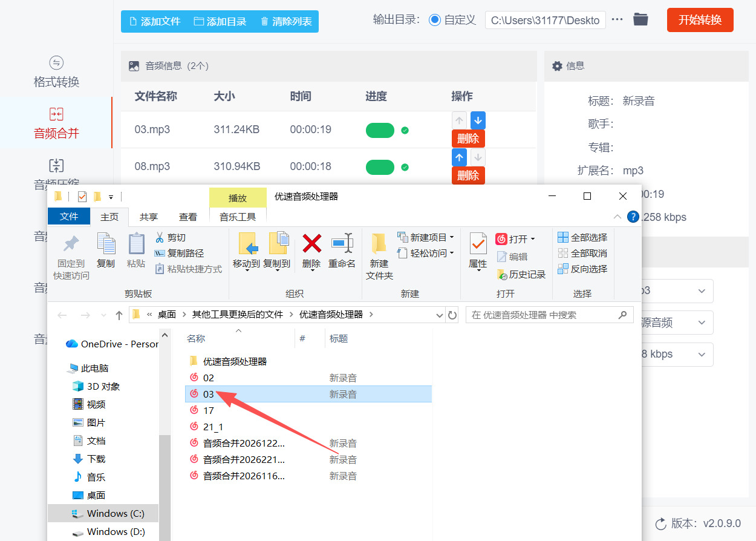
Task: Select 此电脑 in the navigation pane
Action: click(x=88, y=368)
